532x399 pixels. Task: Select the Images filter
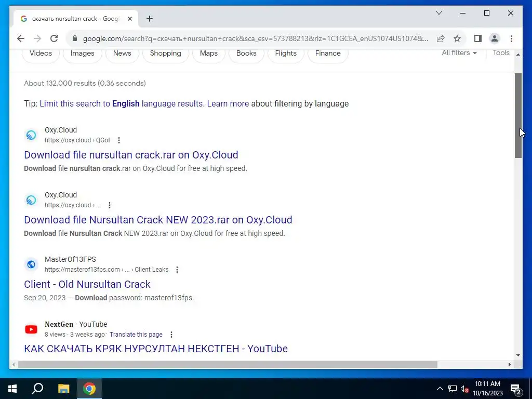point(83,54)
